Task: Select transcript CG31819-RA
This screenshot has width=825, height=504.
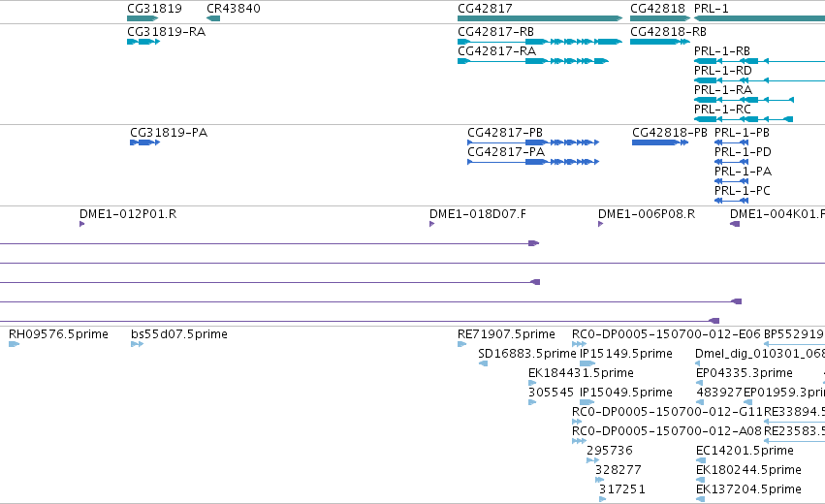Action: tap(143, 42)
